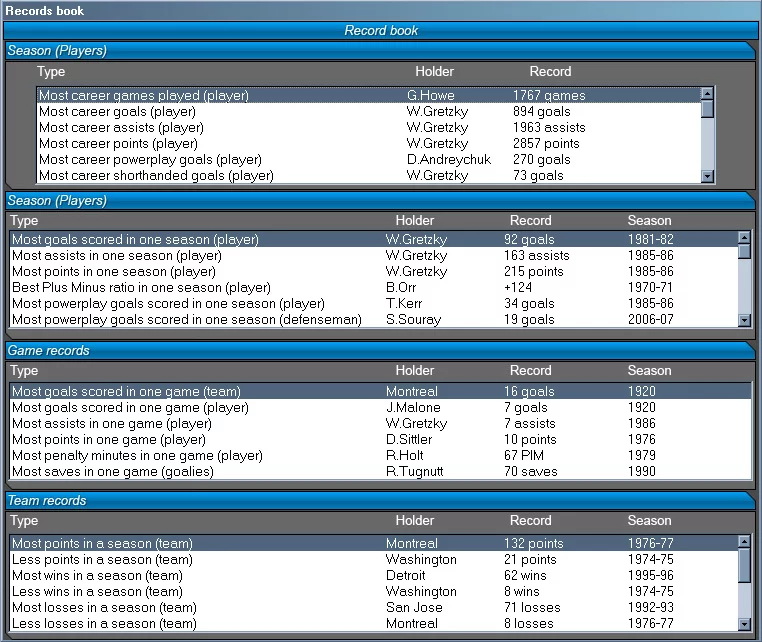762x642 pixels.
Task: Select 'Most career points (player)' row
Action: (x=369, y=143)
